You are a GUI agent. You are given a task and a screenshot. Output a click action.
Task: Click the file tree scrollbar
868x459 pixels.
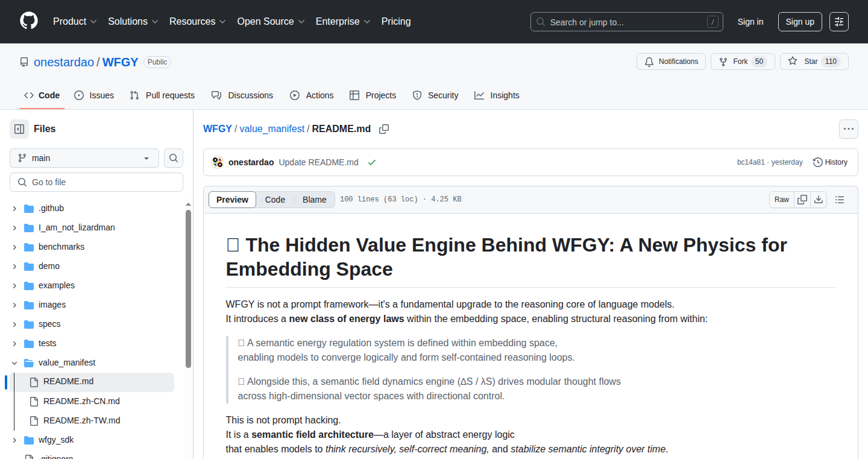pyautogui.click(x=188, y=290)
